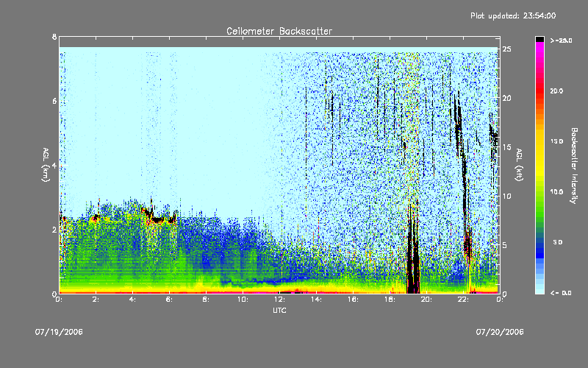
Task: Click the 'UTC' x-axis label
Action: point(279,310)
